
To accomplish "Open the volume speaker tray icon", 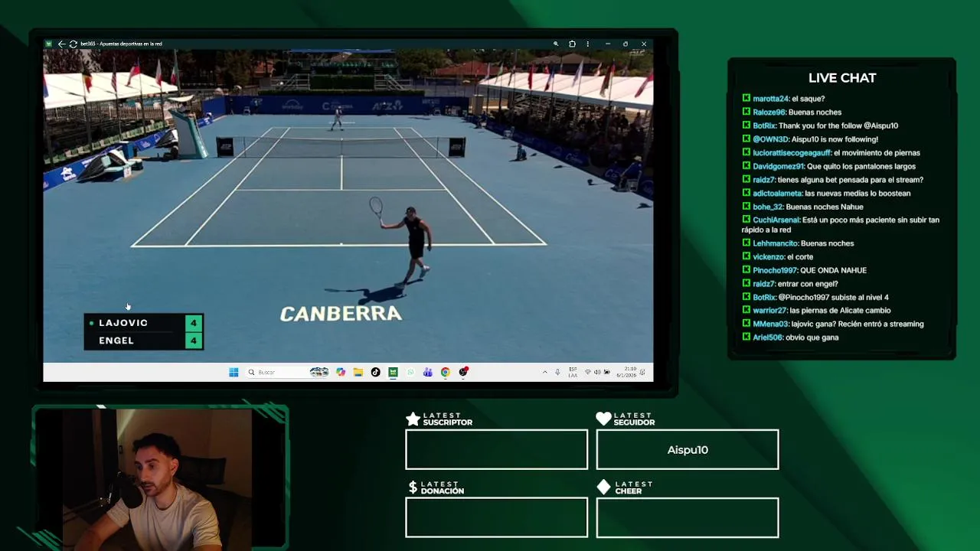I will 597,372.
